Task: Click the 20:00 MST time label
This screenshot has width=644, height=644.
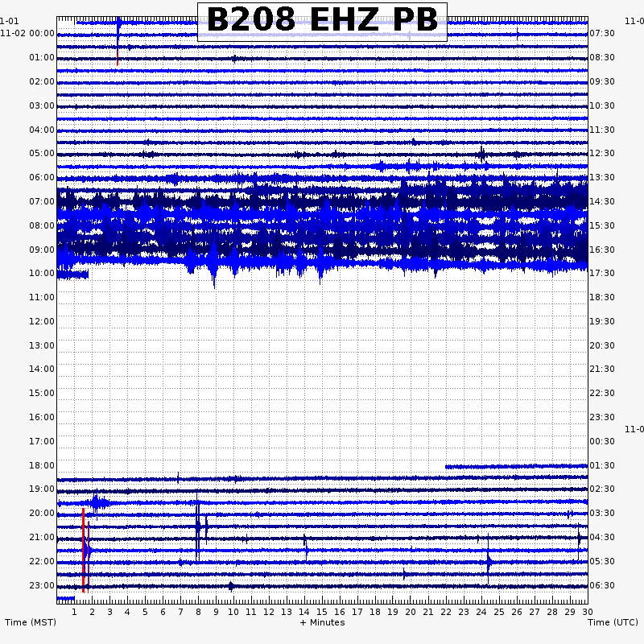Action: coord(42,513)
